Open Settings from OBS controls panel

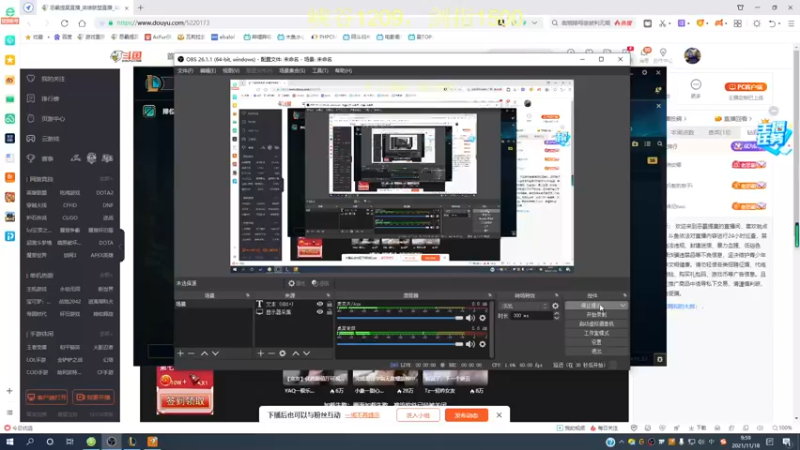pyautogui.click(x=596, y=342)
